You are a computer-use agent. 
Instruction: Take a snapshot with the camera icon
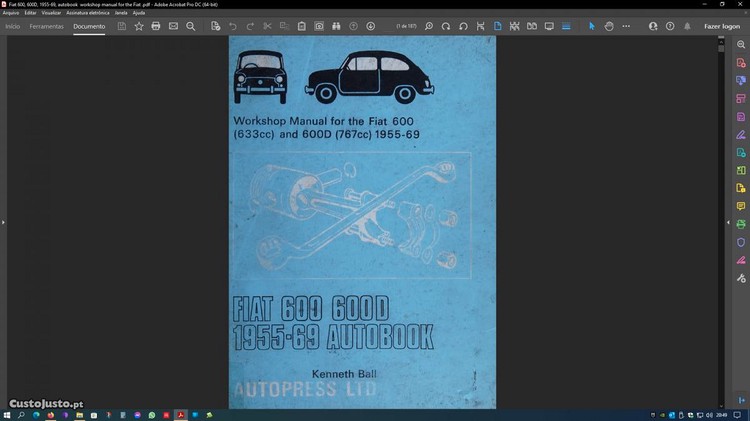click(319, 26)
